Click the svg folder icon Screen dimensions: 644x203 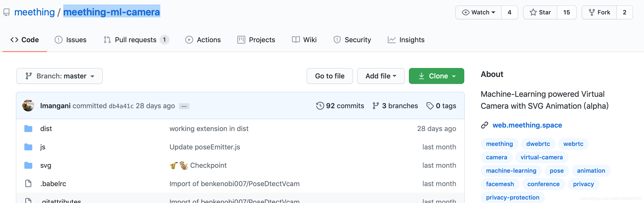28,166
